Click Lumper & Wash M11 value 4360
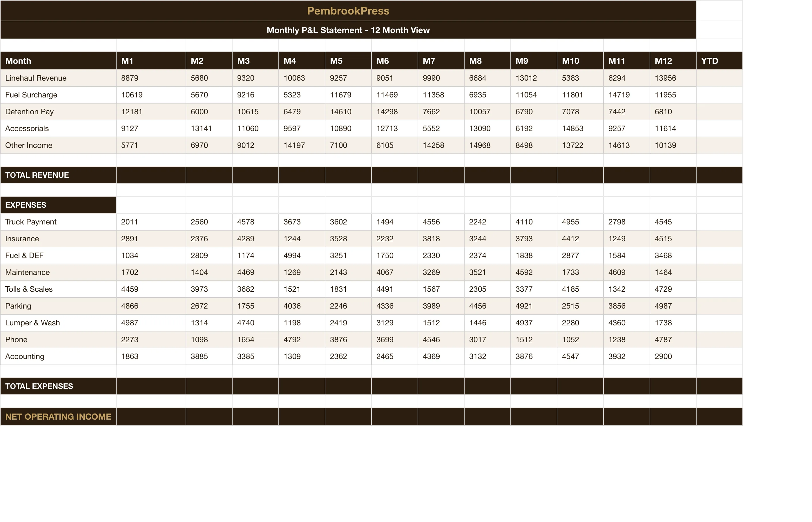 click(626, 323)
